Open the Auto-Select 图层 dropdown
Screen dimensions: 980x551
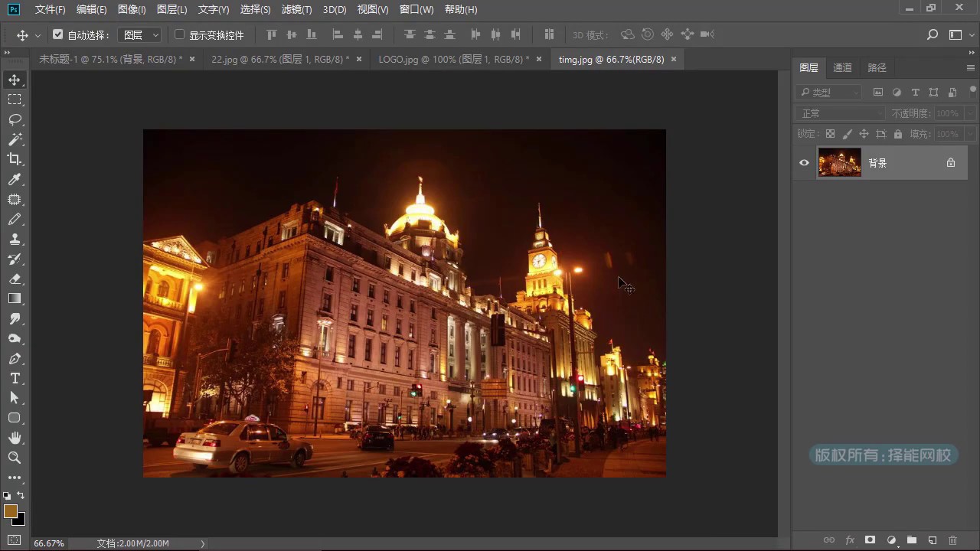click(x=141, y=35)
